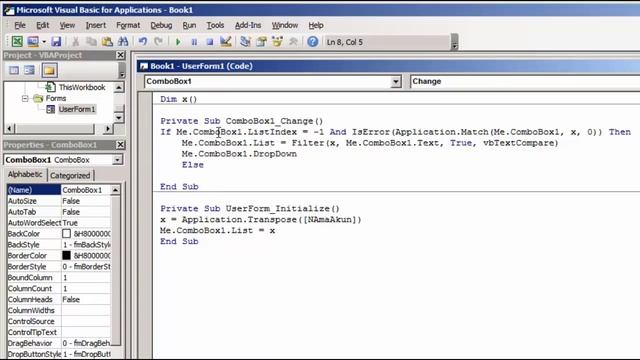Click the ControlSource property field

(86, 321)
